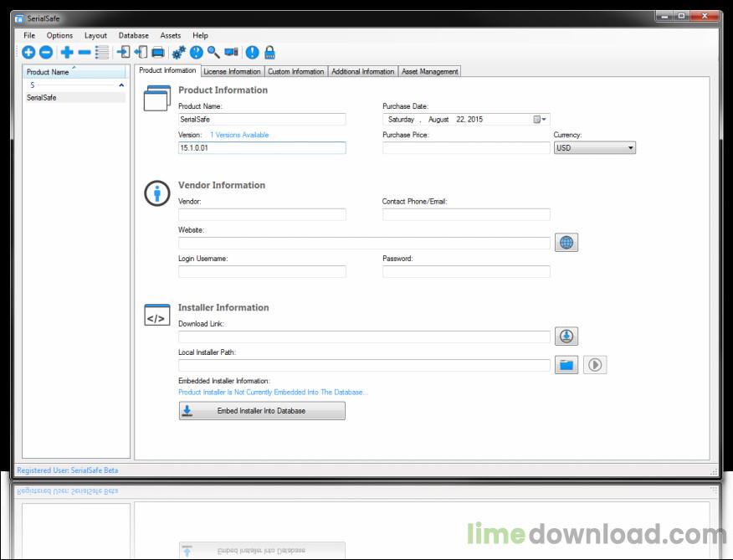Open the Asset Management tab
Viewport: 733px width, 560px height.
pos(429,72)
